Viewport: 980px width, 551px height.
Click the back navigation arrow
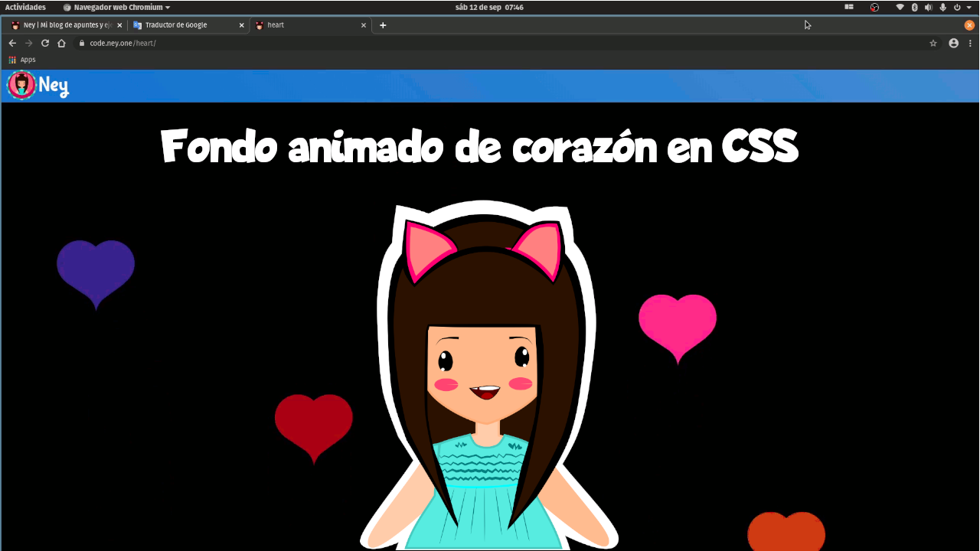[x=12, y=43]
